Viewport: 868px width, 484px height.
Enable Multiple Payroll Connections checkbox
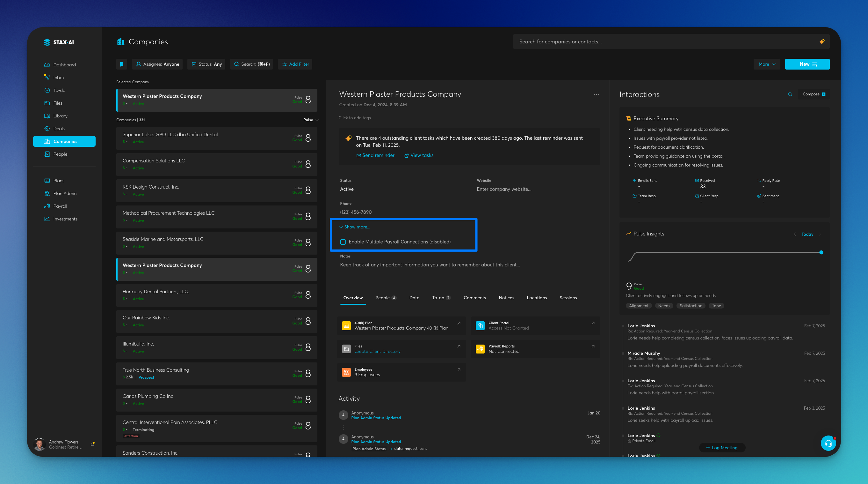(343, 242)
